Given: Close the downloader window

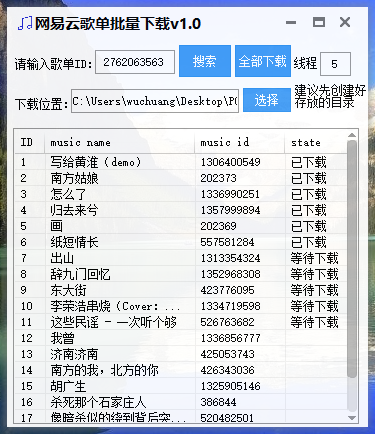Looking at the screenshot, I should (x=345, y=22).
